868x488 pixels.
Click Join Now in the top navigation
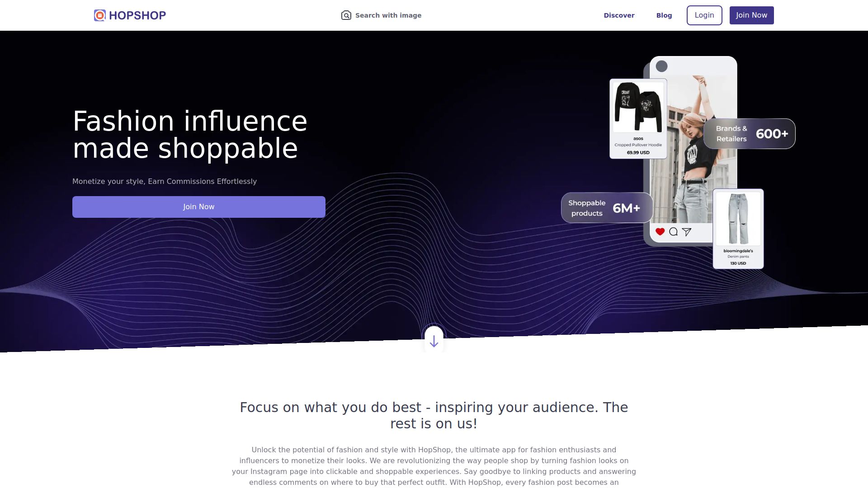pyautogui.click(x=751, y=15)
